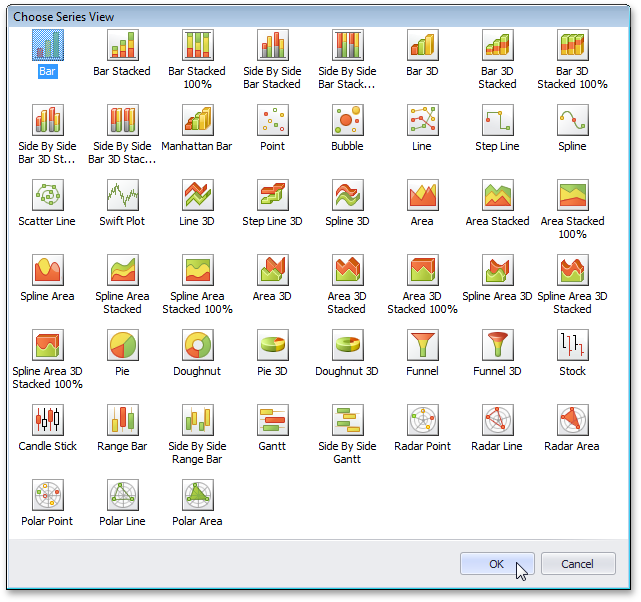Pick the Step Line icon
Viewport: 641px width, 602px height.
tap(498, 120)
